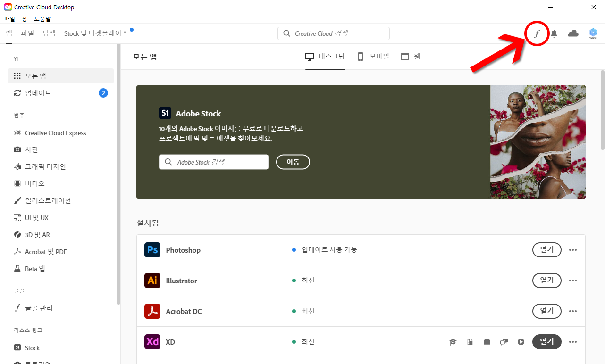The height and width of the screenshot is (364, 605).
Task: Click the XD app icon
Action: pos(152,342)
